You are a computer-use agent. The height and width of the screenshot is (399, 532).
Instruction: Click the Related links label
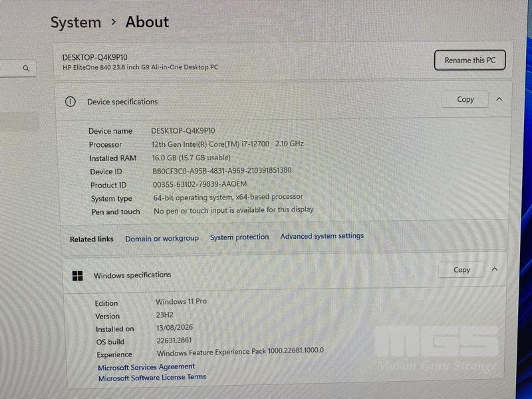point(92,239)
